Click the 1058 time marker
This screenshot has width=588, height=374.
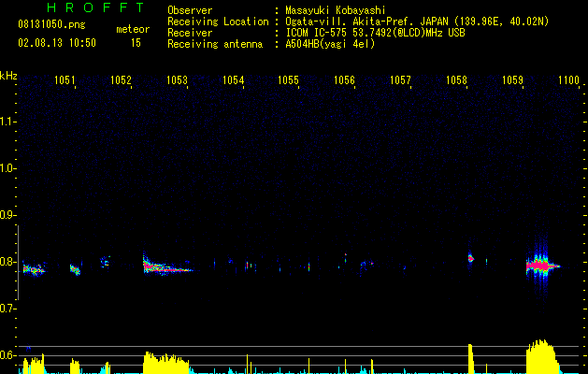tap(456, 80)
